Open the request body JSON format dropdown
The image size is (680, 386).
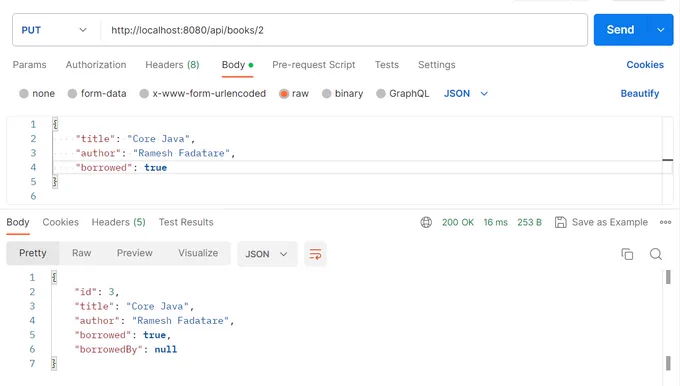tap(466, 94)
